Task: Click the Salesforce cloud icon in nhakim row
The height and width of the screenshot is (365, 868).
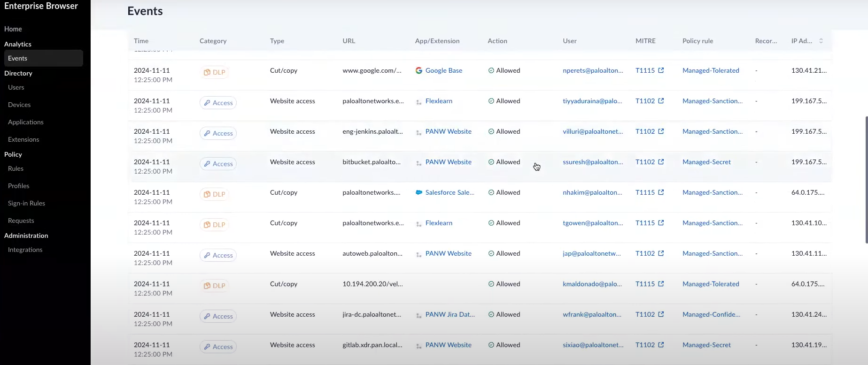Action: (418, 192)
